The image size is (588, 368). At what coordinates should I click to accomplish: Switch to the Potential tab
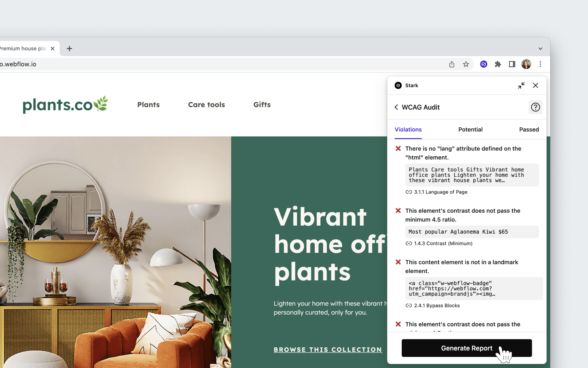(x=470, y=130)
